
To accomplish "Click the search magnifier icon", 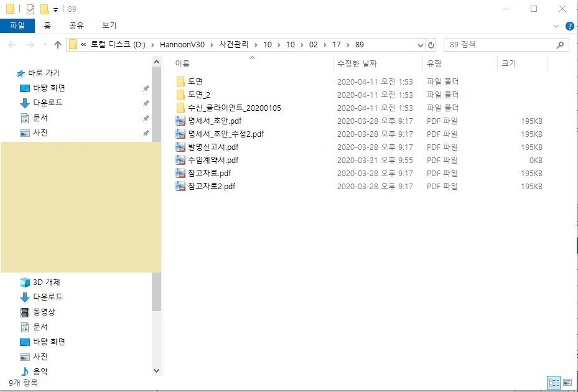I will [x=560, y=45].
